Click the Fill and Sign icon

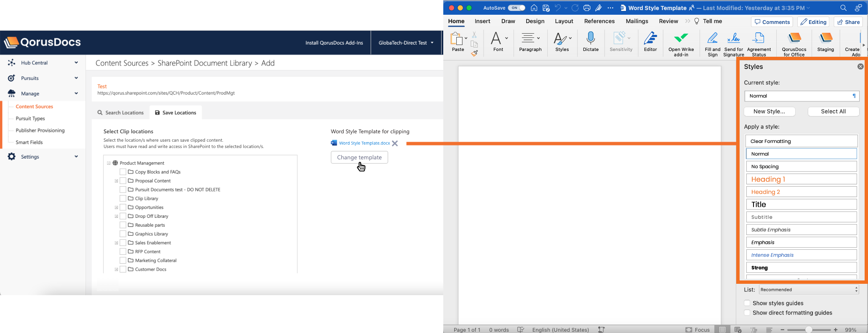(x=712, y=39)
